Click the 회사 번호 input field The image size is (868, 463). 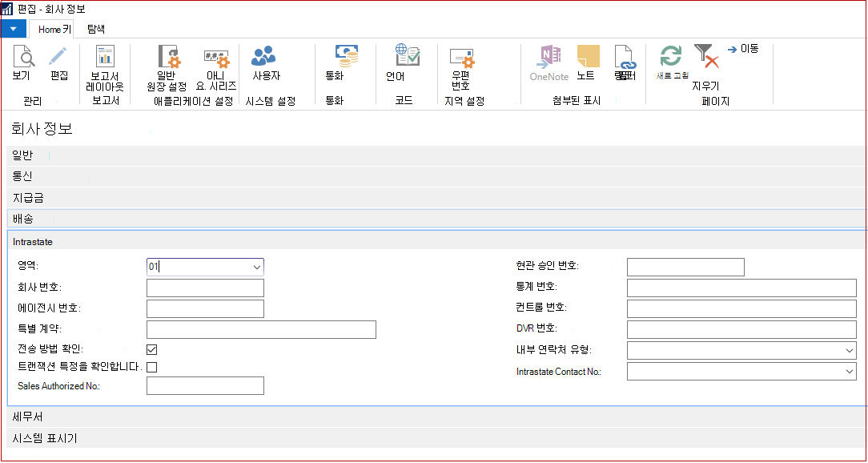(x=205, y=288)
